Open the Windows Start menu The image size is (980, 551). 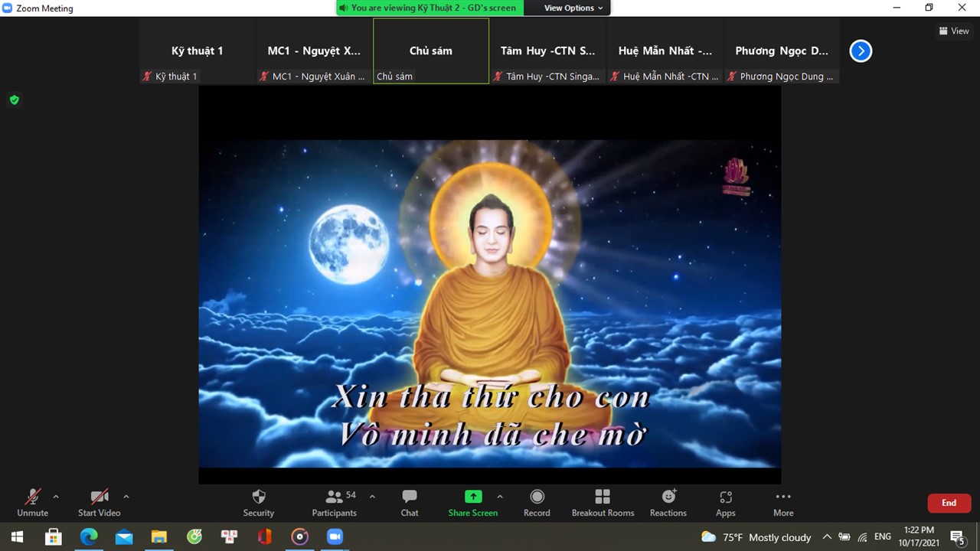17,537
